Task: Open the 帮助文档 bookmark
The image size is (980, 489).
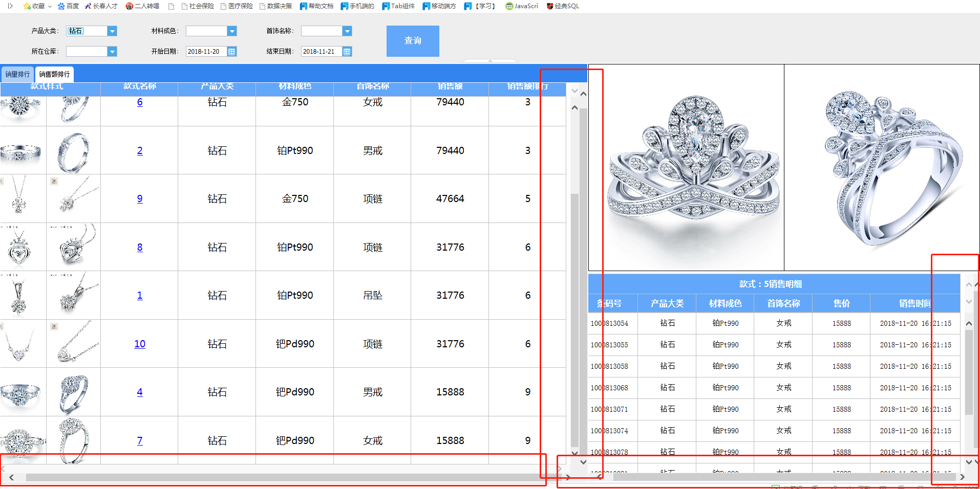Action: pyautogui.click(x=316, y=6)
